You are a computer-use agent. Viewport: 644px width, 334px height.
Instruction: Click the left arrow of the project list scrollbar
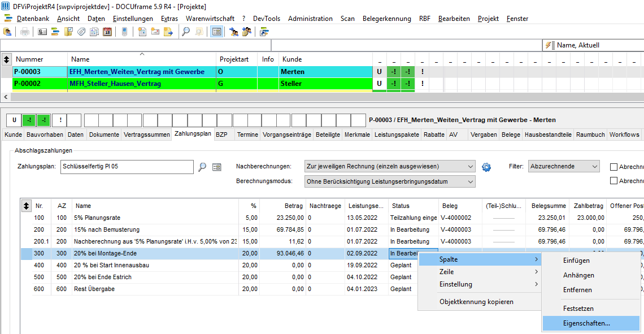5,97
